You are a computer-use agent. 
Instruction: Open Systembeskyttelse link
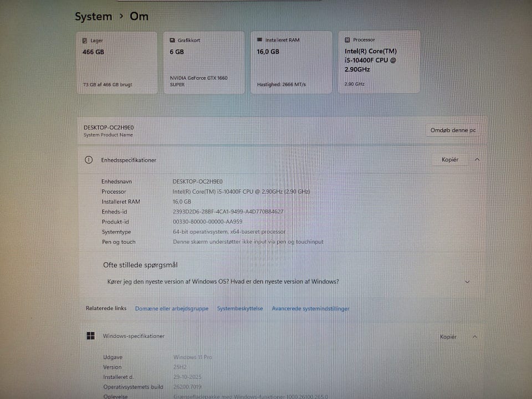(240, 309)
